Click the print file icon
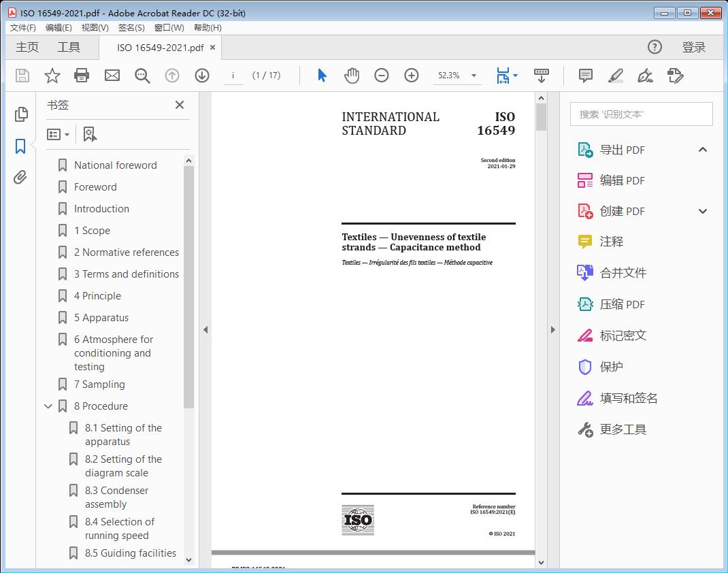The width and height of the screenshot is (728, 573). point(82,76)
